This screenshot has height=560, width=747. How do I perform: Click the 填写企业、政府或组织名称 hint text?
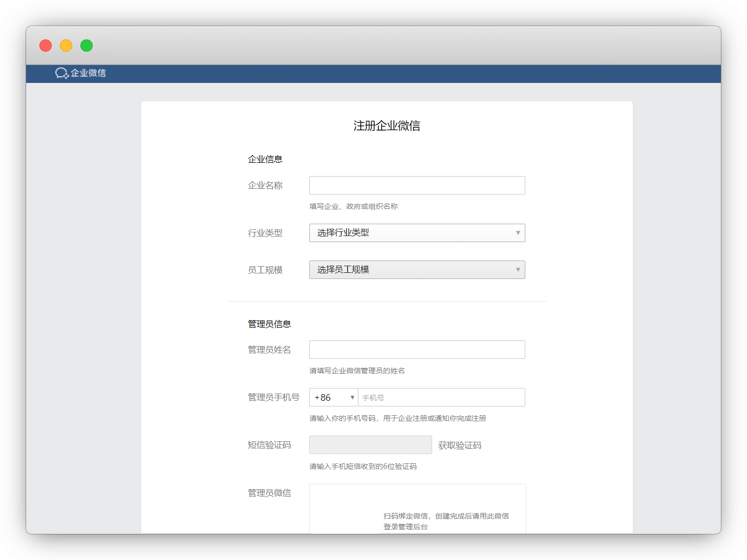coord(353,206)
